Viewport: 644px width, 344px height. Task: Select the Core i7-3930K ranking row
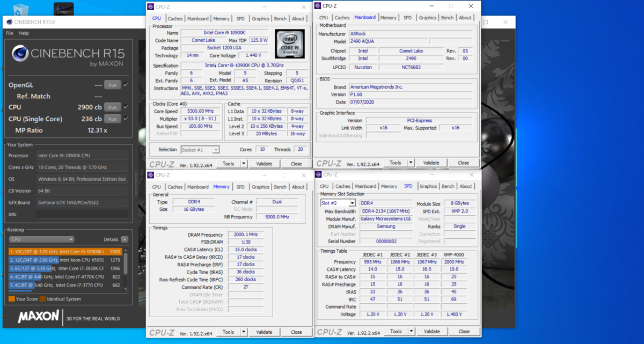pyautogui.click(x=65, y=268)
